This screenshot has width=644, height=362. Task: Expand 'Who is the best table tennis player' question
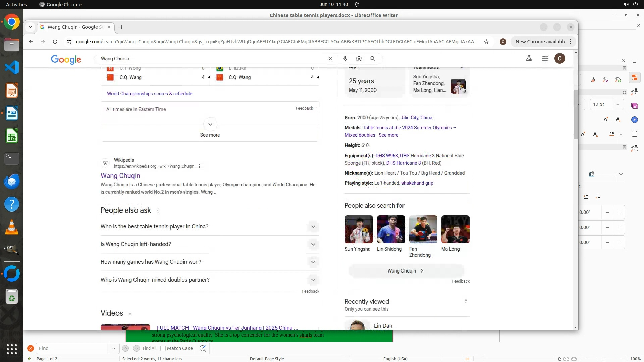click(x=313, y=227)
